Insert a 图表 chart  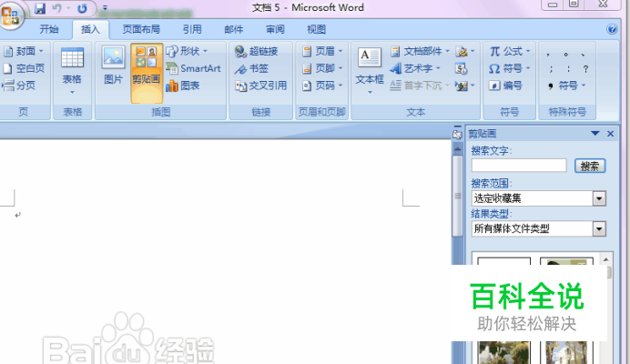coord(182,86)
